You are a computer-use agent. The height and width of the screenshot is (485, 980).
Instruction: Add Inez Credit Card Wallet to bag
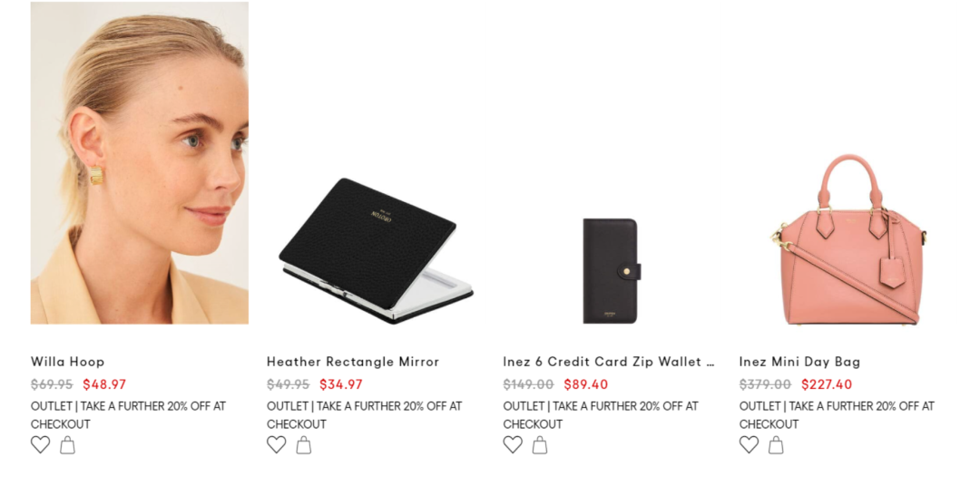[x=540, y=445]
